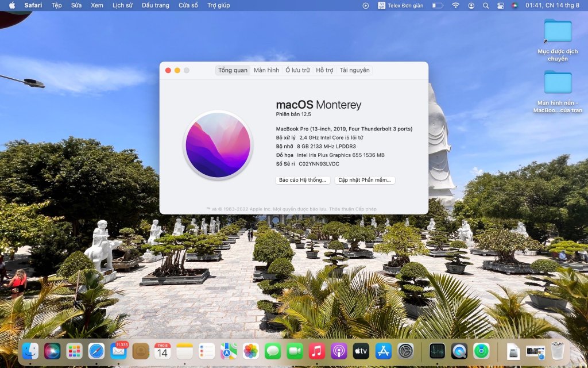Select the Tổng quan tab
588x368 pixels.
pyautogui.click(x=233, y=70)
